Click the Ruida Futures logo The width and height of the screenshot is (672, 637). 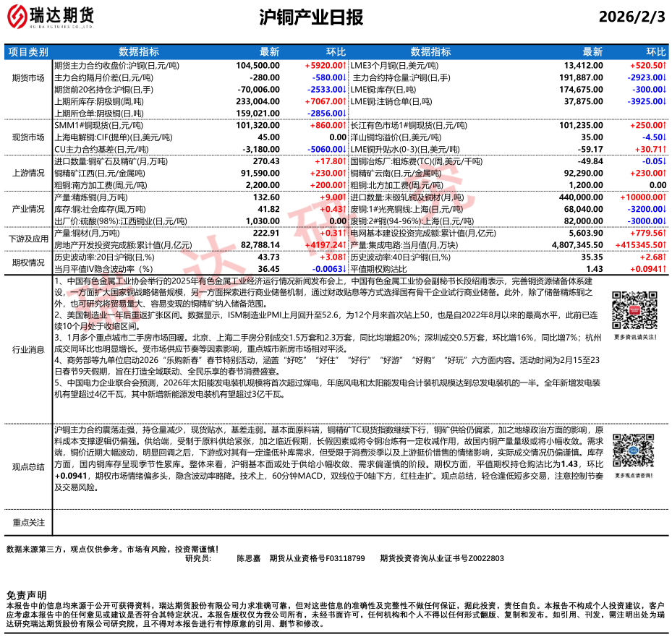click(51, 17)
